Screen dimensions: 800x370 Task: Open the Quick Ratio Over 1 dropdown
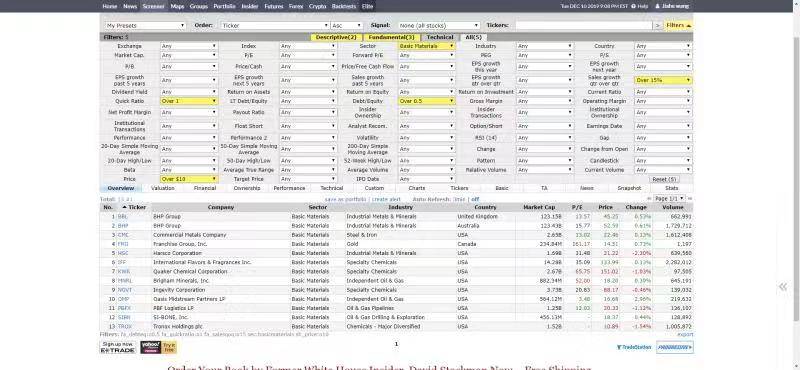click(189, 101)
